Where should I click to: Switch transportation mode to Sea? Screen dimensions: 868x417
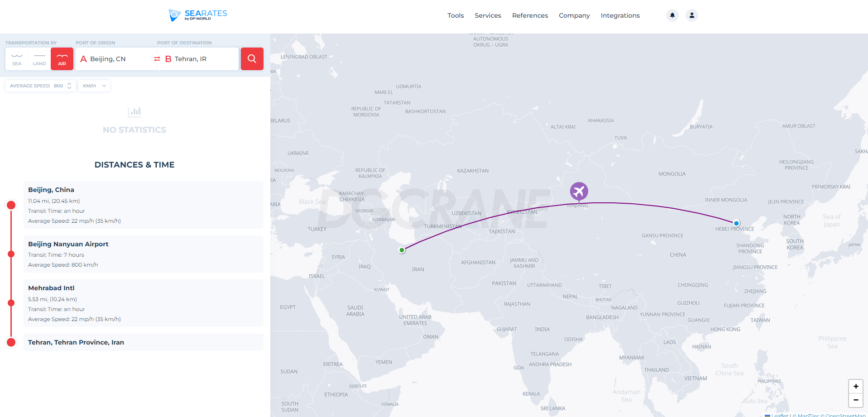[17, 59]
